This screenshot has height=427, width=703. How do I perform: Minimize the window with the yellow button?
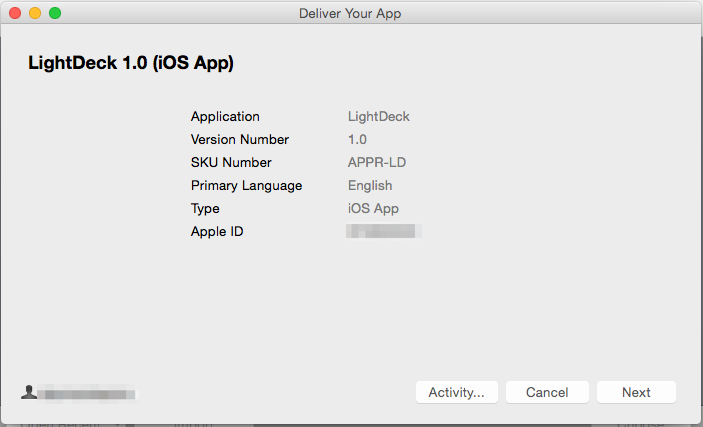pyautogui.click(x=35, y=13)
